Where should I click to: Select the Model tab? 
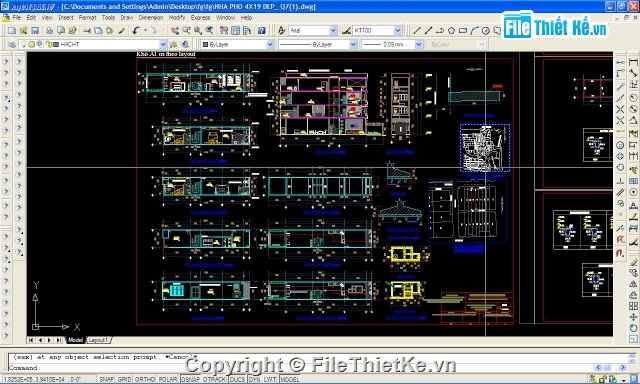point(75,340)
